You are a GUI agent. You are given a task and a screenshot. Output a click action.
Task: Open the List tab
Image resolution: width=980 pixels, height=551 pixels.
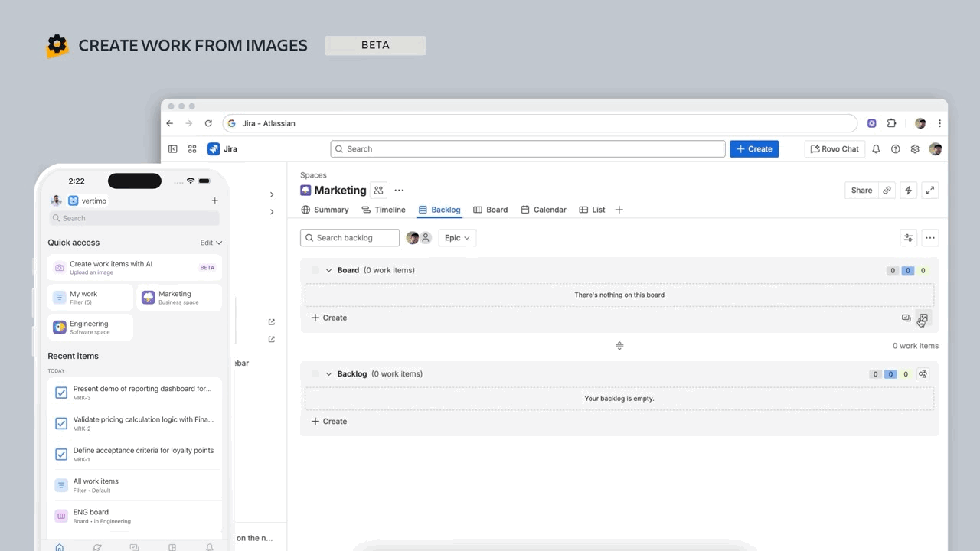click(x=592, y=210)
